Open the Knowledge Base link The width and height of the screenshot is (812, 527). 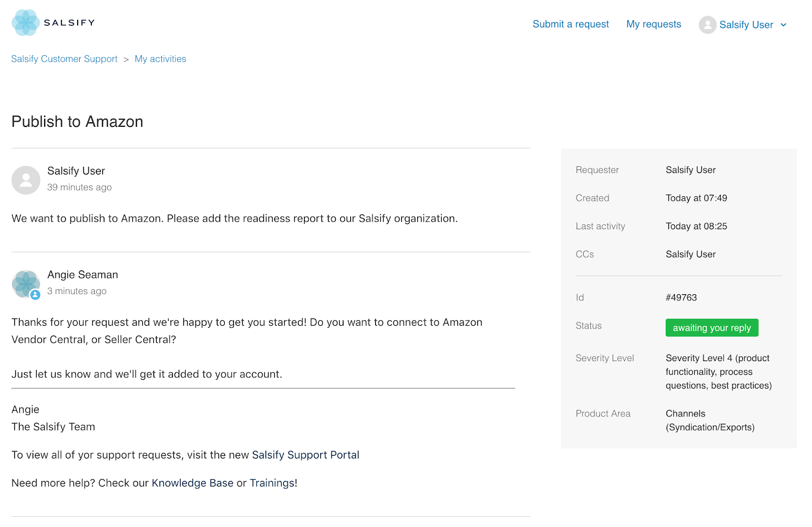click(x=192, y=483)
